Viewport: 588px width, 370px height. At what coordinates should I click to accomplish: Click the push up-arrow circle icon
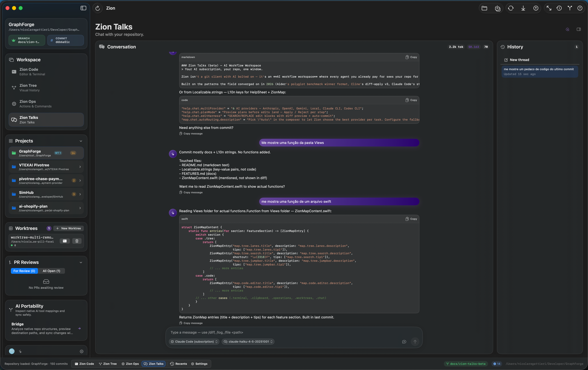point(535,8)
